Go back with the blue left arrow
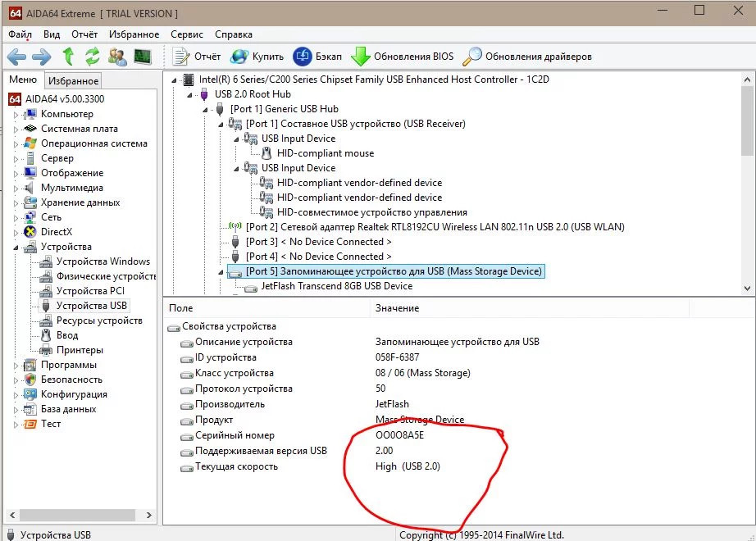Viewport: 756px width, 541px height. click(x=16, y=57)
